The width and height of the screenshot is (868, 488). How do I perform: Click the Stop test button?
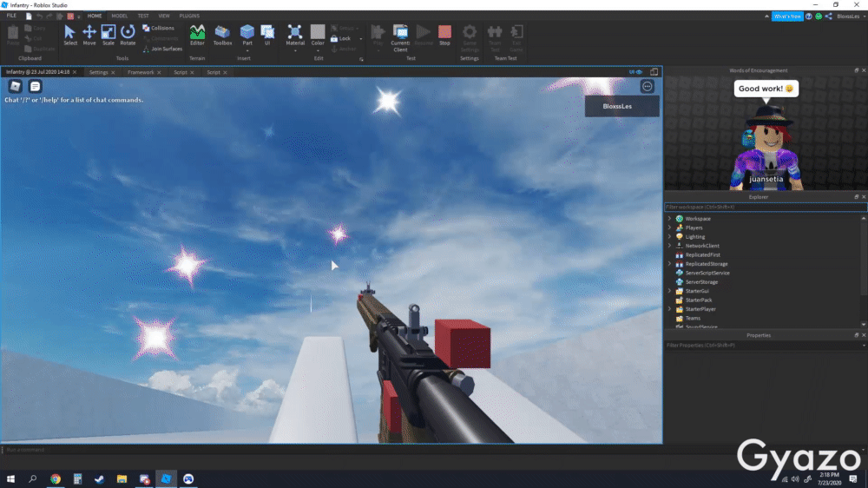[x=444, y=36]
